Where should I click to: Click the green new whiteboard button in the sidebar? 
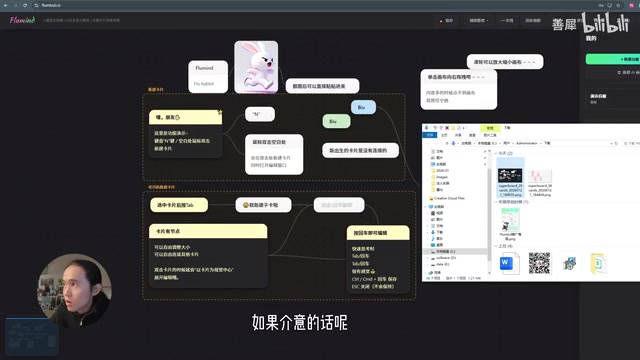(x=613, y=59)
